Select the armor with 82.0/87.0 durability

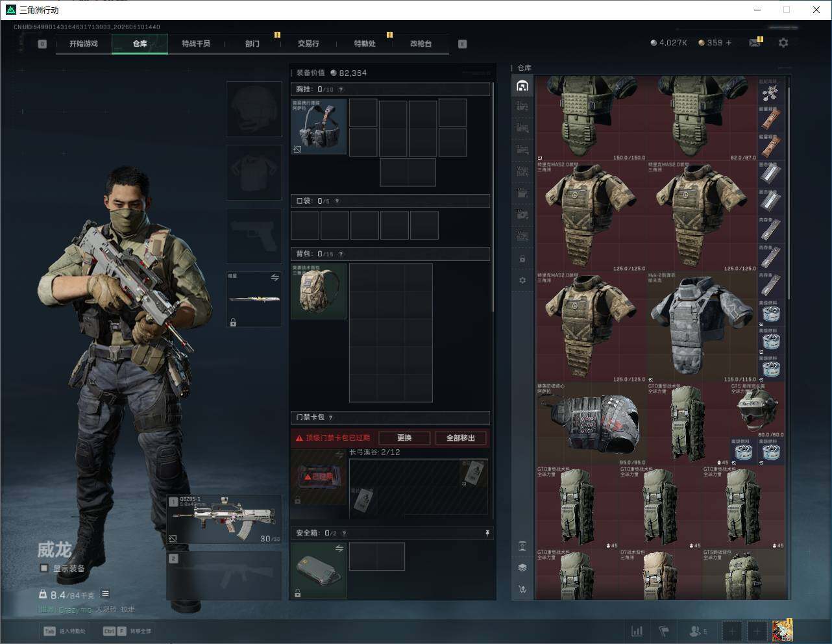(x=702, y=118)
